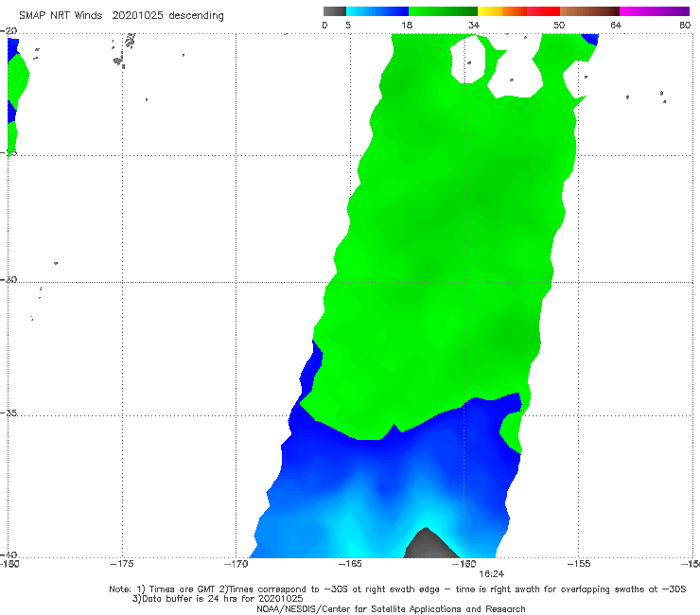This screenshot has width=700, height=615.
Task: Click the word 'descending' in the title
Action: pyautogui.click(x=196, y=16)
